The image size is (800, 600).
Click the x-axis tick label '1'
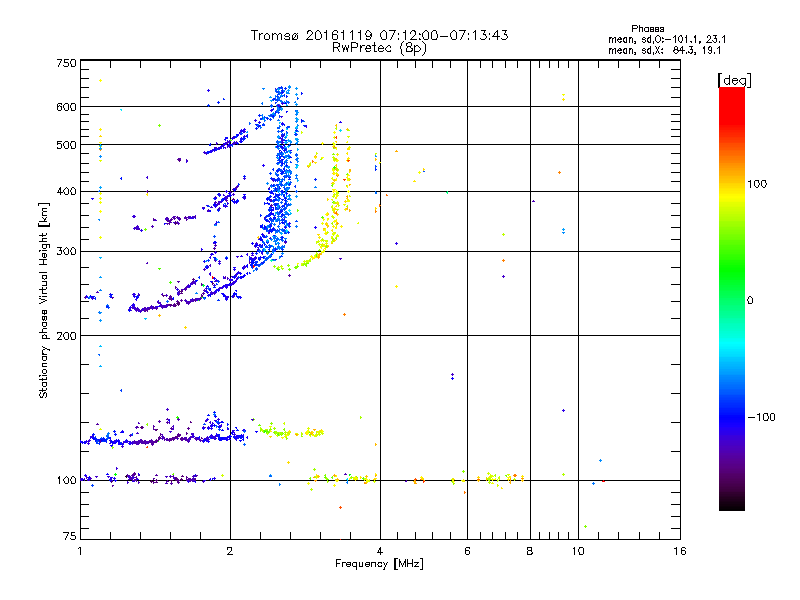coord(80,551)
